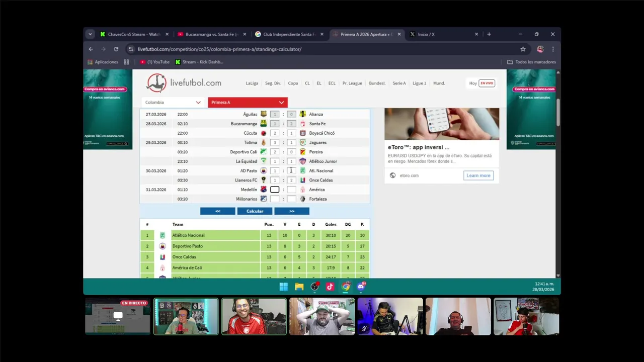The image size is (644, 362).
Task: Open the tab search chevron
Action: 90,34
